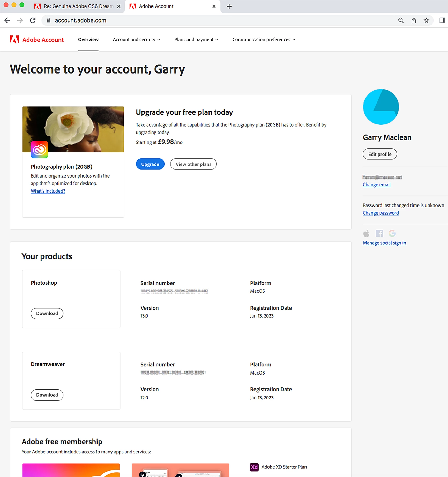The height and width of the screenshot is (477, 448).
Task: Click the Garry Maclean name
Action: 387,137
